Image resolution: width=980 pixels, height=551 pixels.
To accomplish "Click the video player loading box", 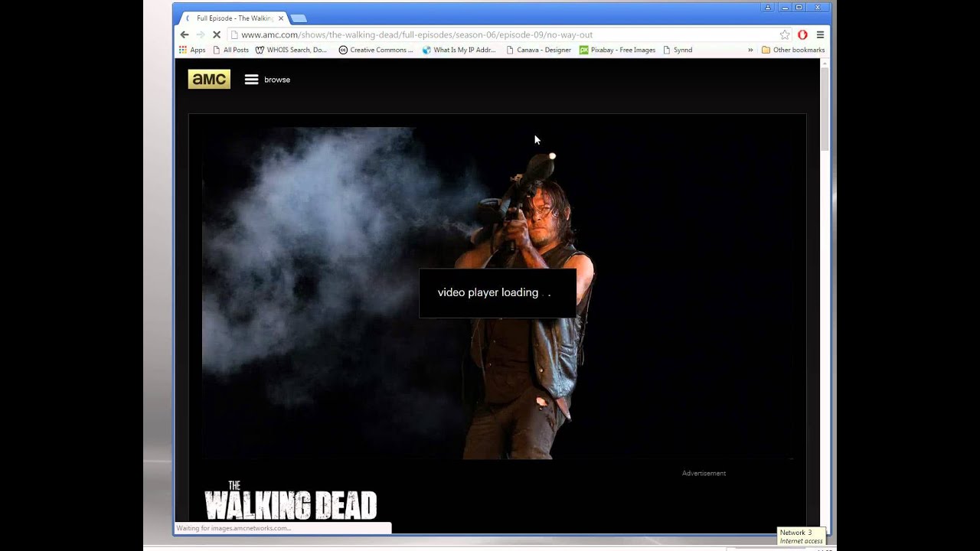I will [498, 293].
